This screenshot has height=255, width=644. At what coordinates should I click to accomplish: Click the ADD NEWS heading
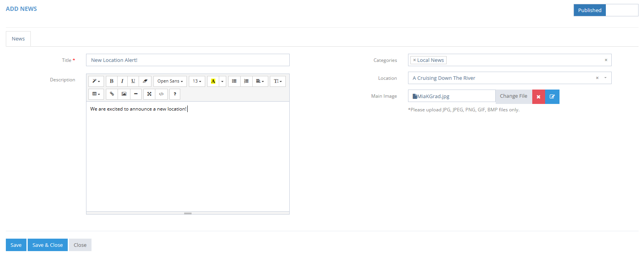tap(21, 9)
